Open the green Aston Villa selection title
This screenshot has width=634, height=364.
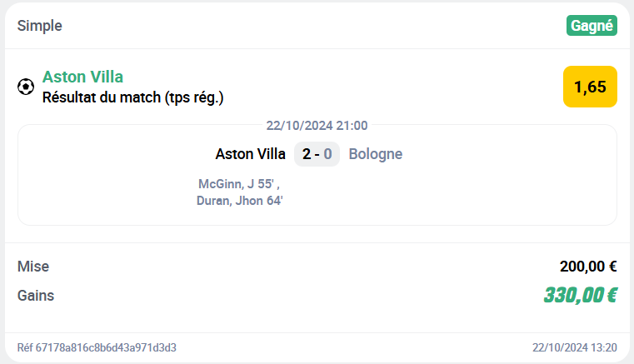(82, 77)
